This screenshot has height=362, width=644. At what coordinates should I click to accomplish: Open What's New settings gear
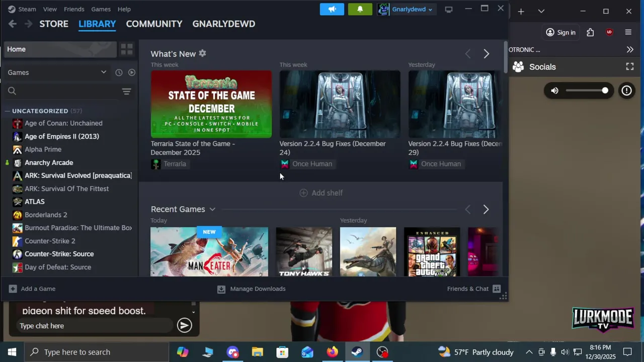(x=202, y=53)
